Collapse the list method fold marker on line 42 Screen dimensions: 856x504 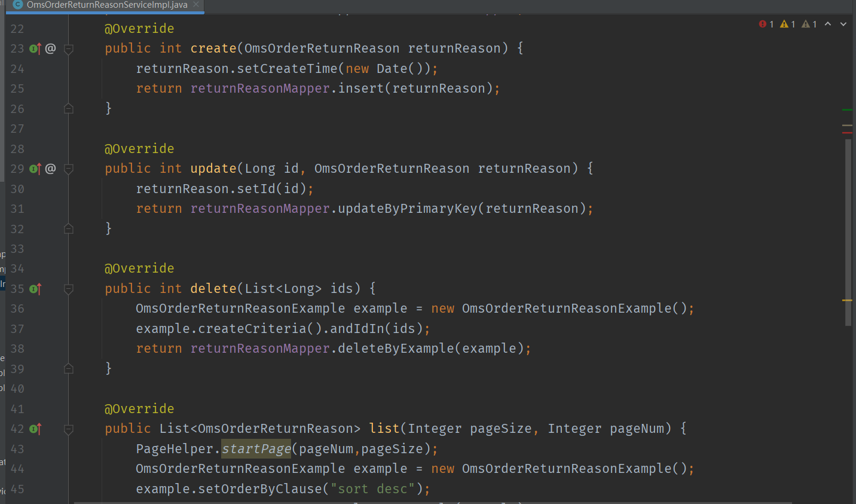69,429
